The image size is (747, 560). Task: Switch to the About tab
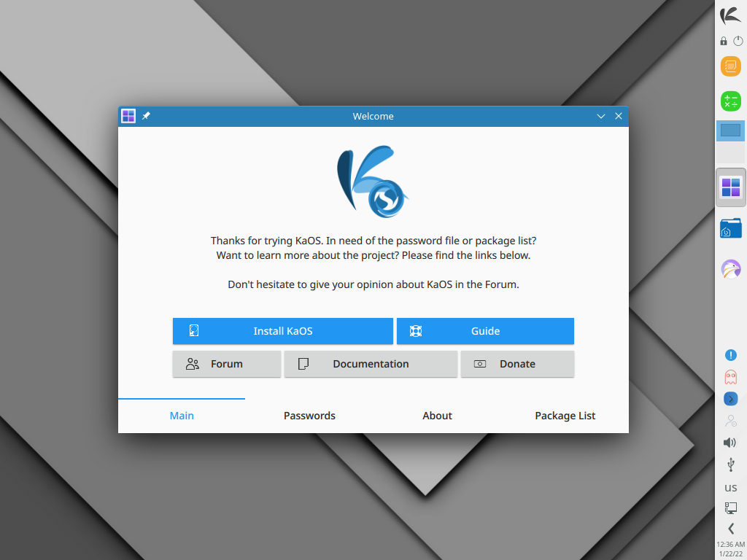point(437,416)
